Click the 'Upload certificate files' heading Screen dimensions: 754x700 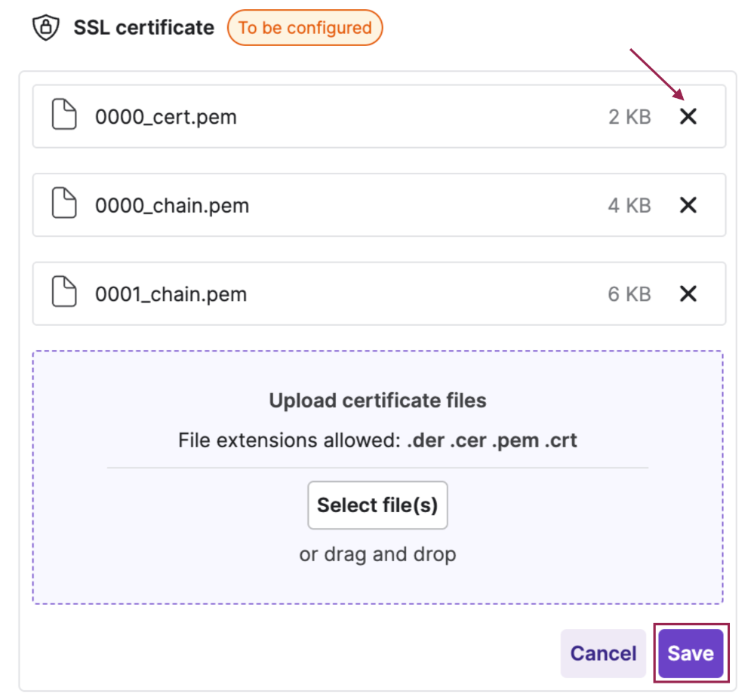point(377,401)
